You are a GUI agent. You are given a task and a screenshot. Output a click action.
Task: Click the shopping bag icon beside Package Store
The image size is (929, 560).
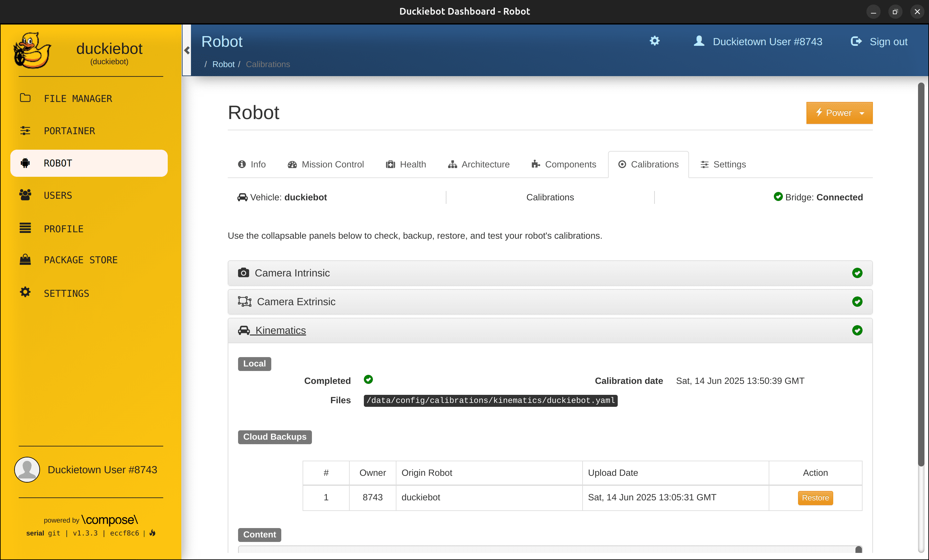tap(25, 259)
